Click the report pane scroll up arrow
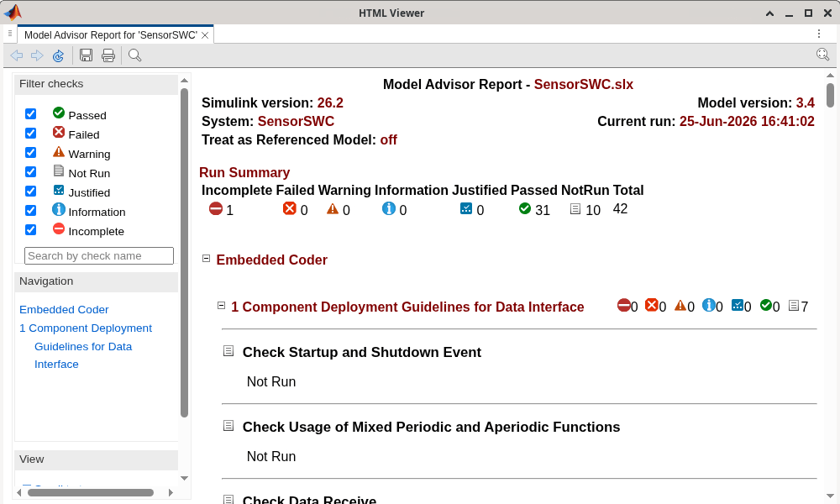 (x=830, y=76)
